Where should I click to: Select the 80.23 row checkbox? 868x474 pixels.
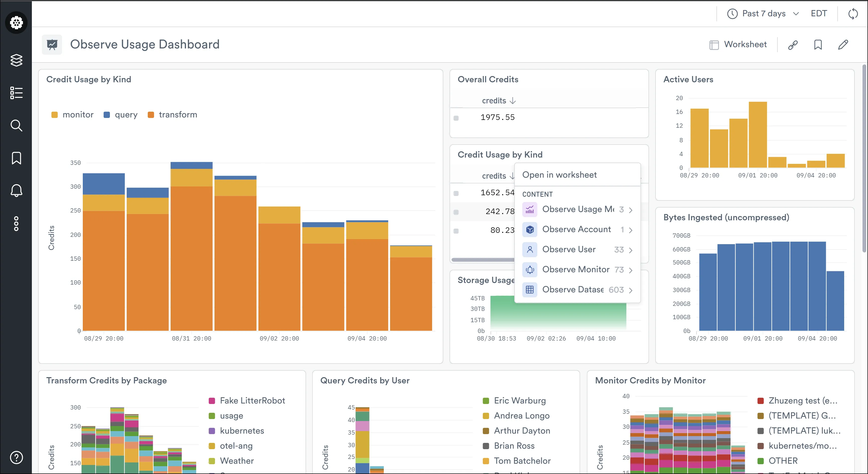click(456, 231)
